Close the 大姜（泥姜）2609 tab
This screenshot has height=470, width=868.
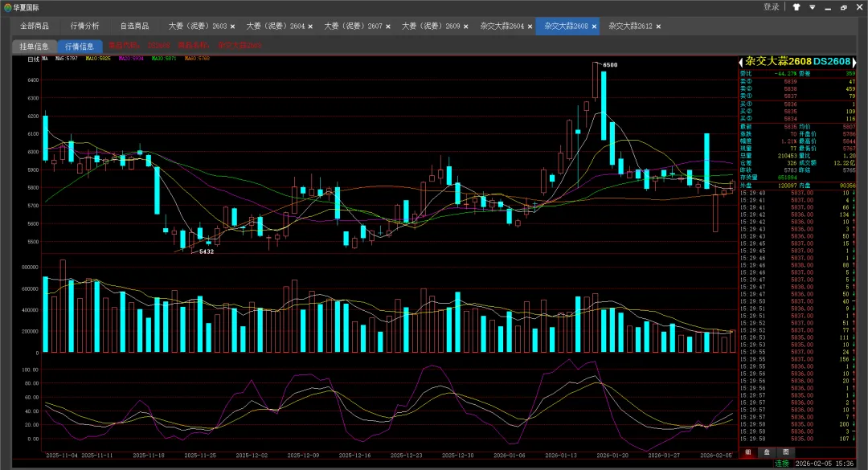click(x=465, y=27)
